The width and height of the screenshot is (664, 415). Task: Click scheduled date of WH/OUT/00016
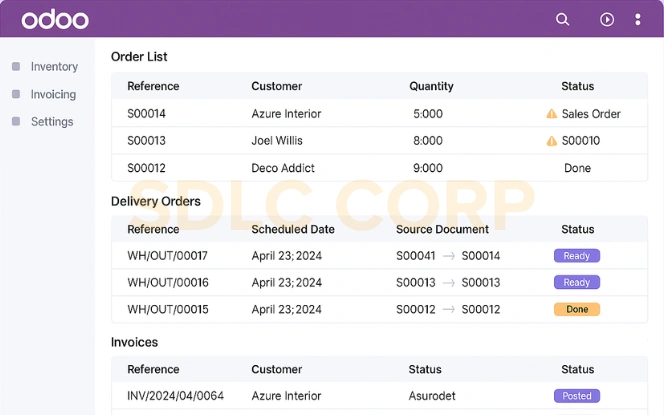click(x=287, y=282)
